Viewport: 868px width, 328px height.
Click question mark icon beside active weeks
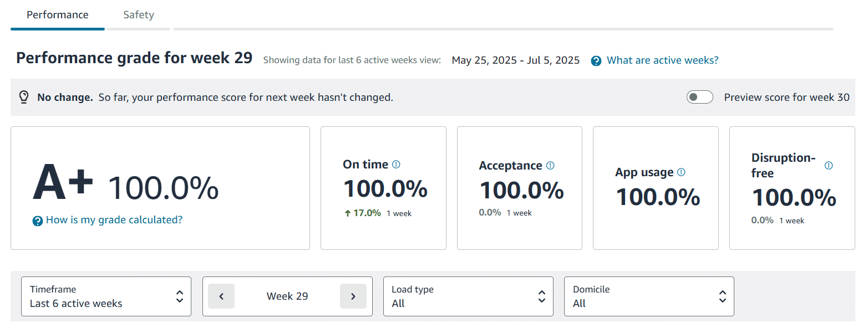(596, 61)
